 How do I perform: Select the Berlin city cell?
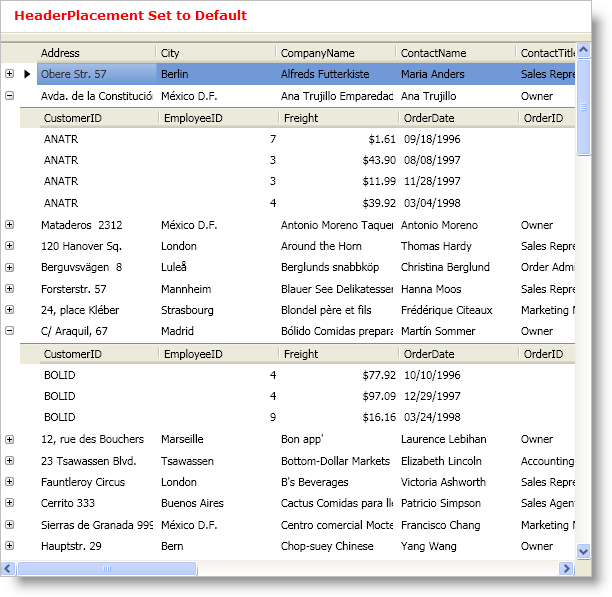coord(216,74)
